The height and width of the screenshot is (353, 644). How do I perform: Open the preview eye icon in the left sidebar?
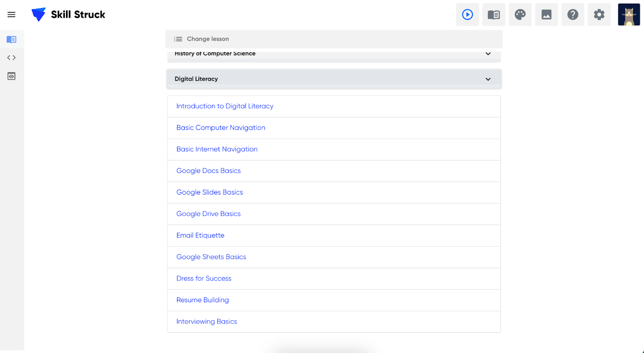pyautogui.click(x=12, y=76)
